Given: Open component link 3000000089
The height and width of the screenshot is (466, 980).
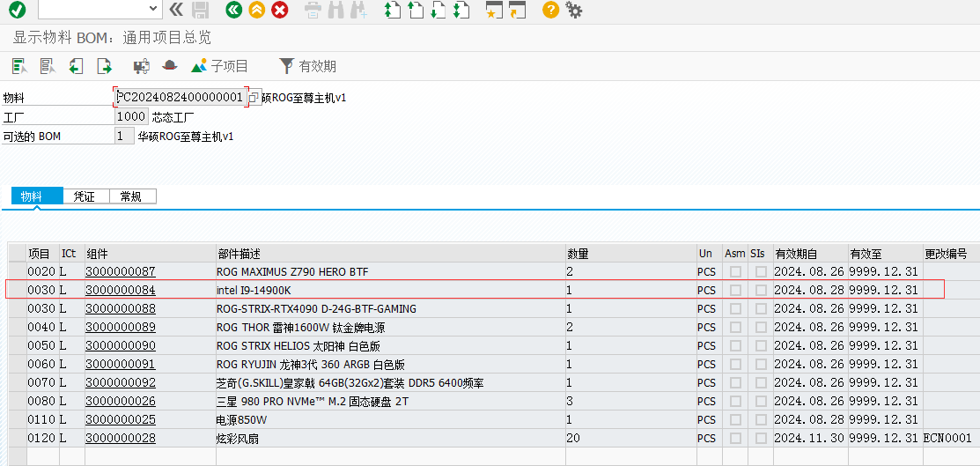Looking at the screenshot, I should coord(121,327).
